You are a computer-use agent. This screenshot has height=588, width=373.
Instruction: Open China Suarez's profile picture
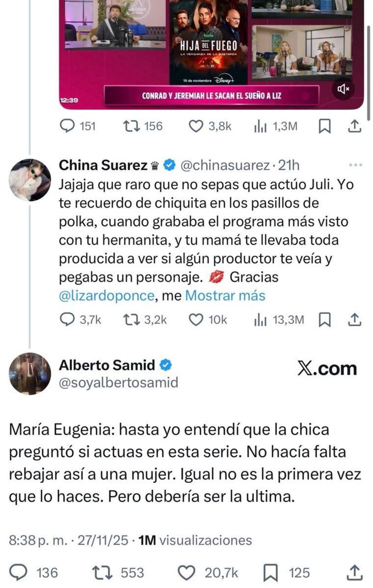29,177
